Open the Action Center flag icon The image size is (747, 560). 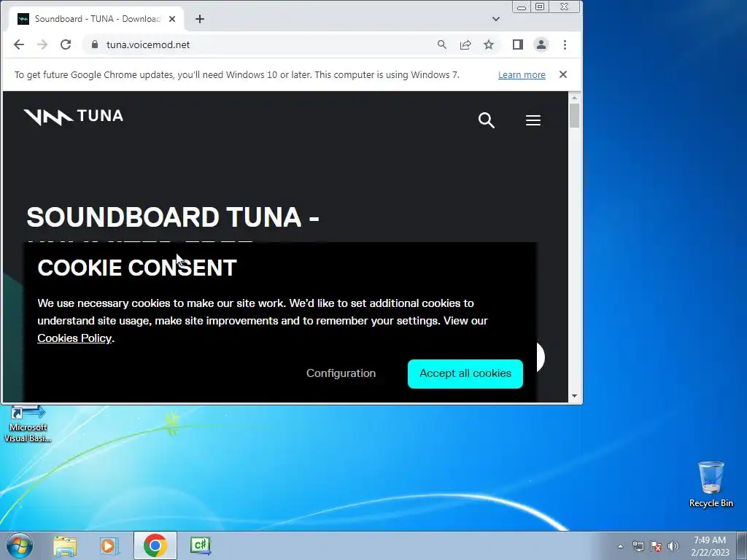click(x=656, y=546)
